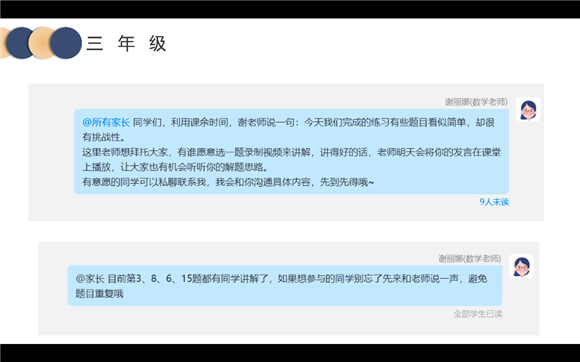Click the line "有意愿的同学可以私聊联系我"
580x362 pixels.
[x=228, y=182]
